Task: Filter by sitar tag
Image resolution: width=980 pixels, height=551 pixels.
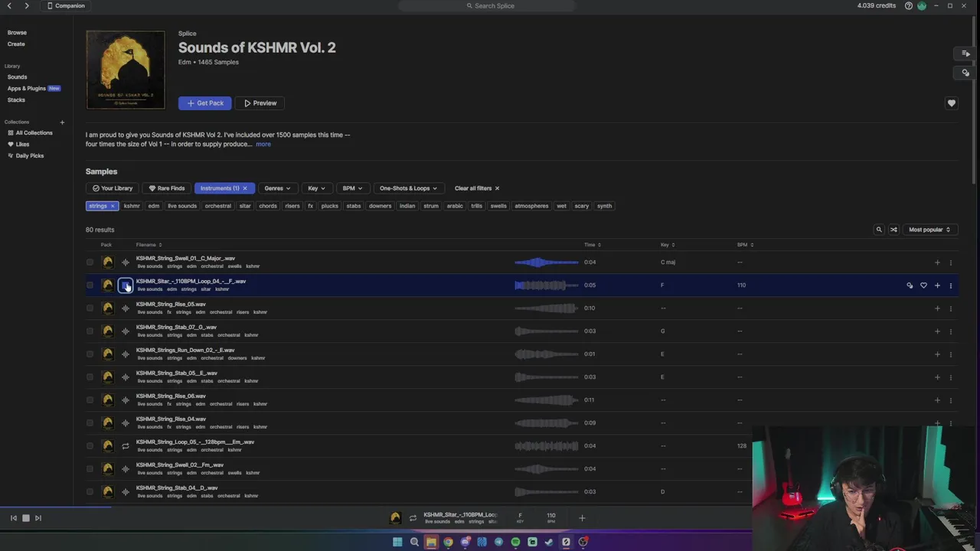Action: (x=245, y=206)
